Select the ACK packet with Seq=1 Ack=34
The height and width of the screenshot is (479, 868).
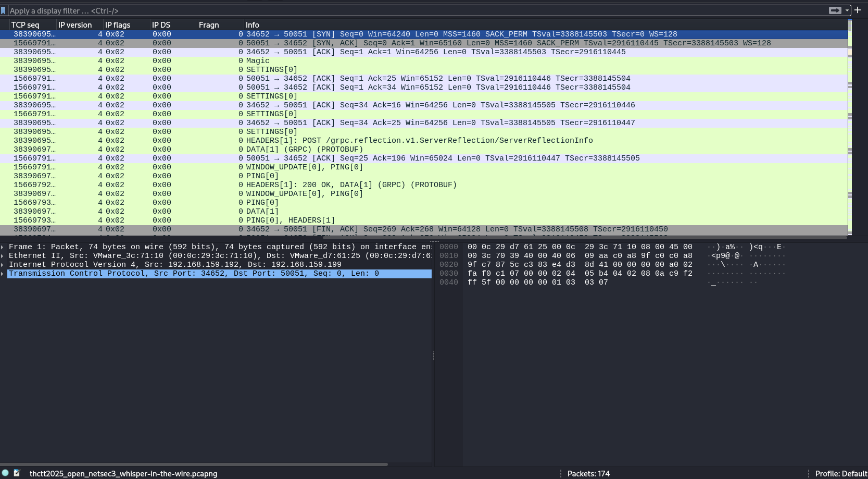[x=424, y=87]
